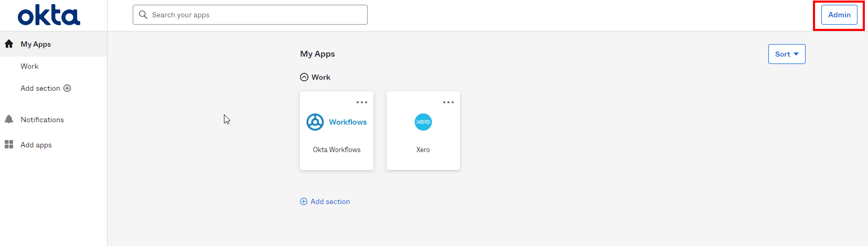Open three-dot menu on Xero card
The width and height of the screenshot is (868, 246).
coord(448,102)
